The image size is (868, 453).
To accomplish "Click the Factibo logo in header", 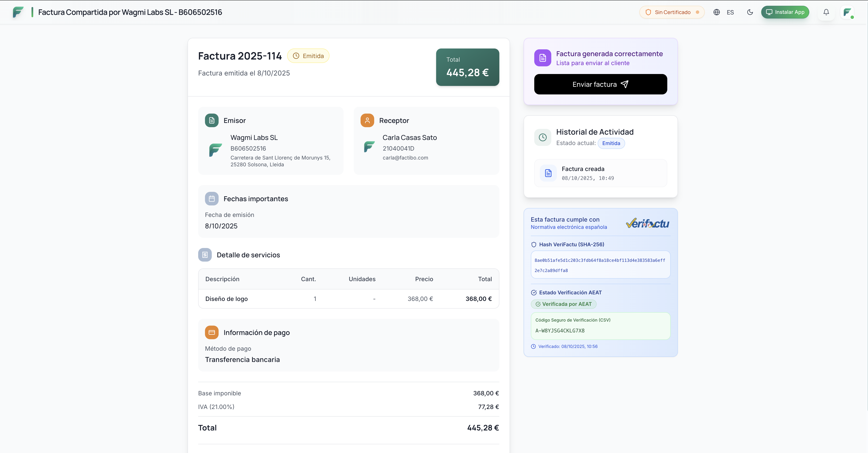I will (18, 12).
